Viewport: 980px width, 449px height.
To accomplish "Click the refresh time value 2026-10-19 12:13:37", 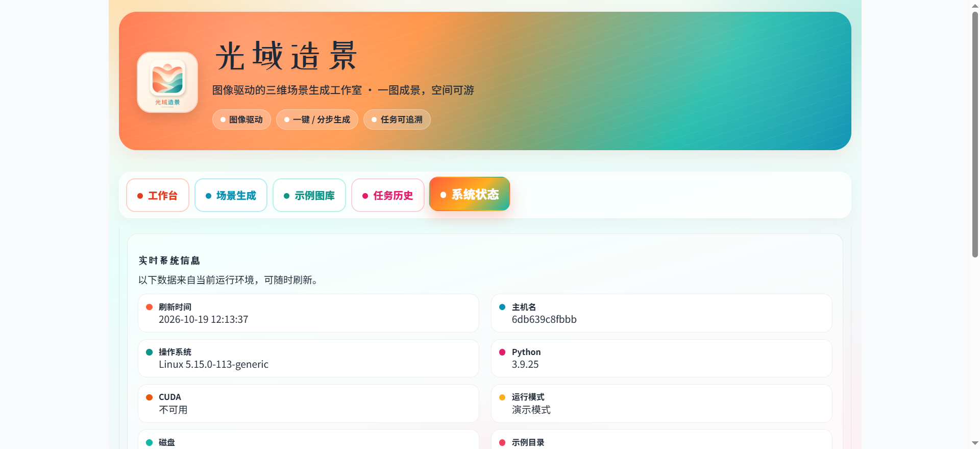I will 203,319.
